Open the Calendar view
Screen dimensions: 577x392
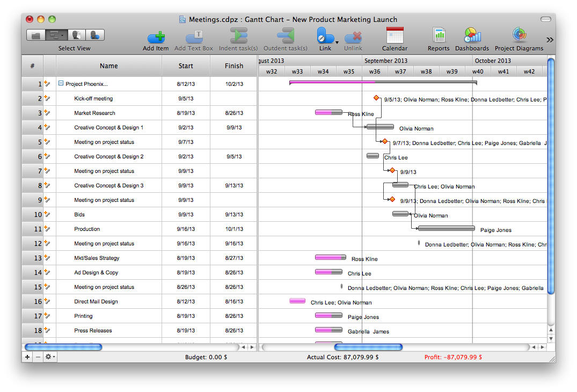click(395, 36)
